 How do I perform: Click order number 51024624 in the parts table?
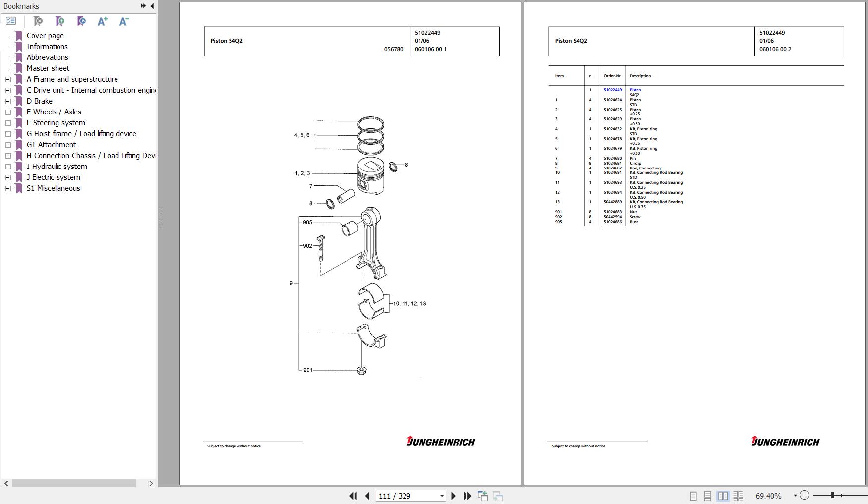(612, 100)
